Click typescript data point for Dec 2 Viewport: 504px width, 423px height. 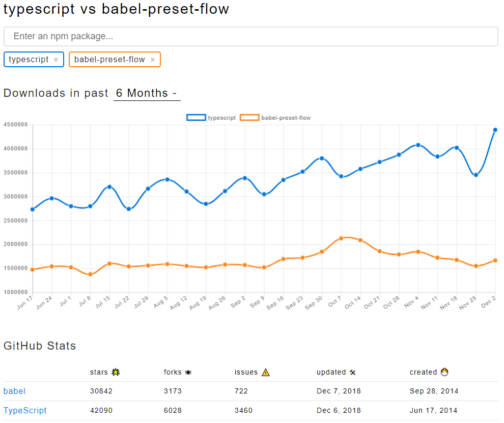[495, 130]
